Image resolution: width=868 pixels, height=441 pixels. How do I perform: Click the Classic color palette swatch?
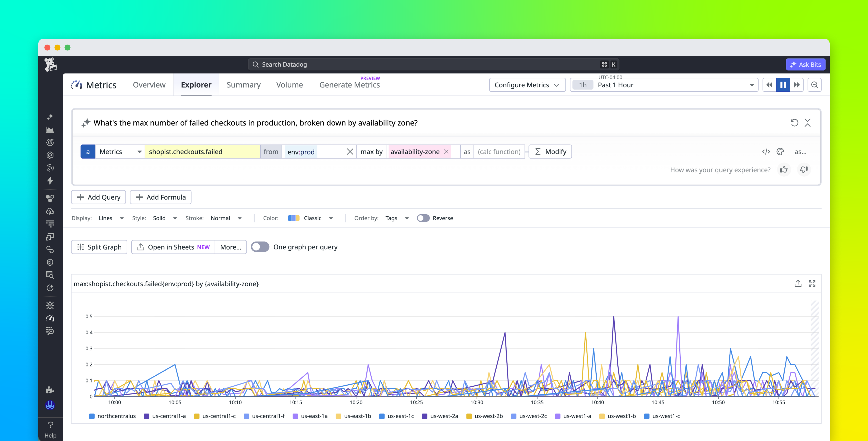tap(294, 218)
